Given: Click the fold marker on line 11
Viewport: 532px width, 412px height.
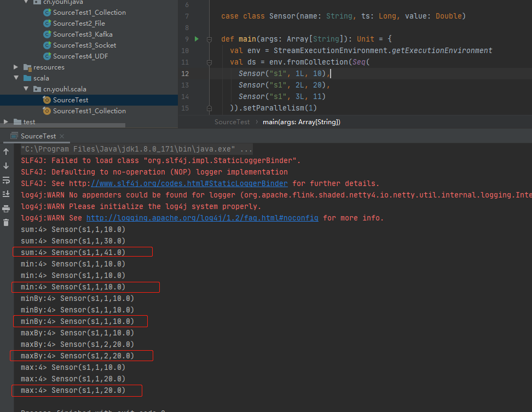Looking at the screenshot, I should point(209,62).
